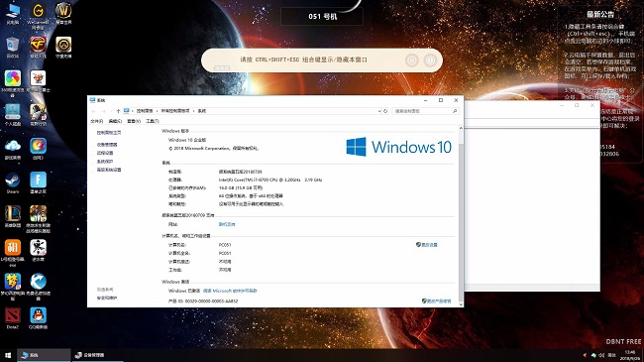The image size is (644, 362).
Task: Open the personal disk desktop icon
Action: [13, 115]
